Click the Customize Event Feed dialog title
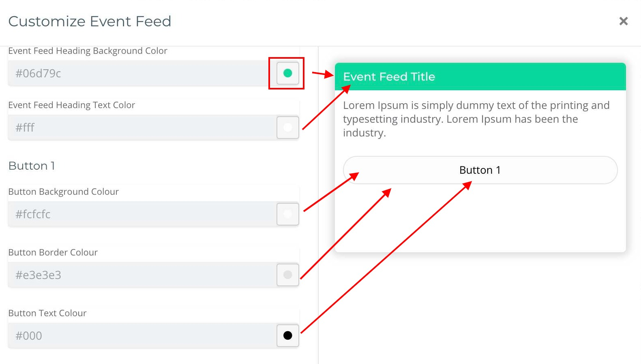The height and width of the screenshot is (364, 641). tap(90, 21)
